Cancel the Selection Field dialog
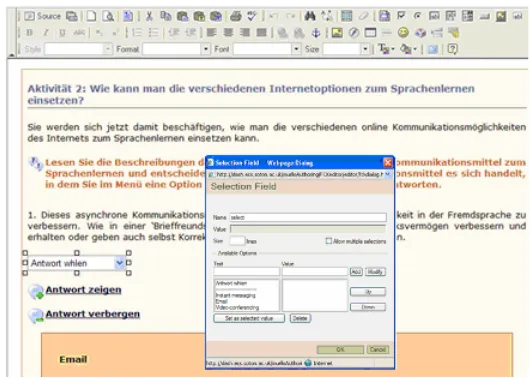Image resolution: width=530 pixels, height=378 pixels. point(378,349)
